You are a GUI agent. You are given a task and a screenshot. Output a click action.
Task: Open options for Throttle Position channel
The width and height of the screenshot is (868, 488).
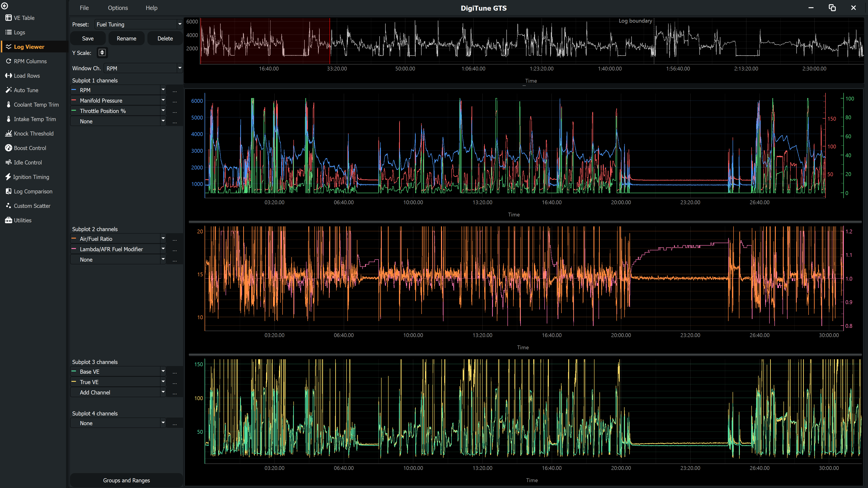(175, 111)
